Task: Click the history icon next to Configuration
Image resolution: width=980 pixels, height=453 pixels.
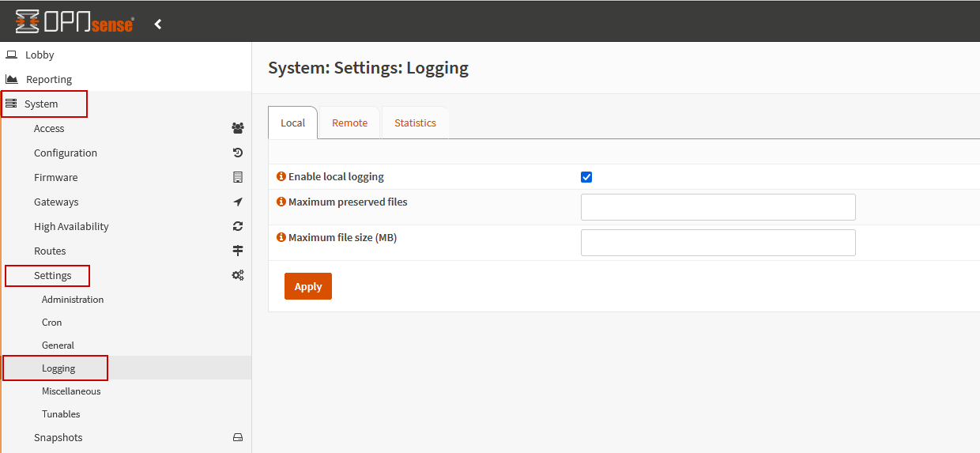Action: 237,153
